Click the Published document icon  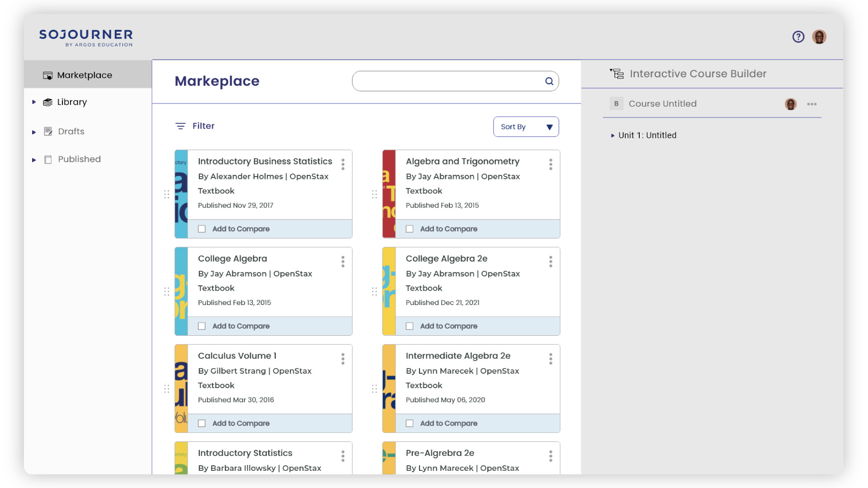[48, 160]
